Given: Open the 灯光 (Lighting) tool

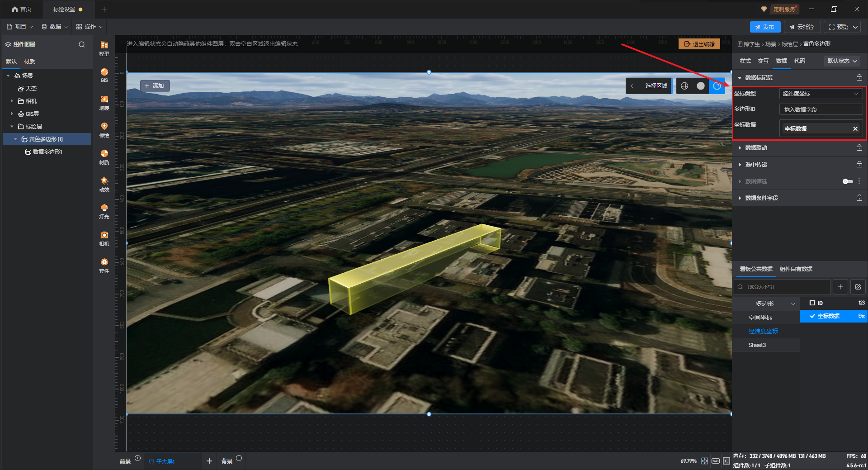Looking at the screenshot, I should (104, 211).
